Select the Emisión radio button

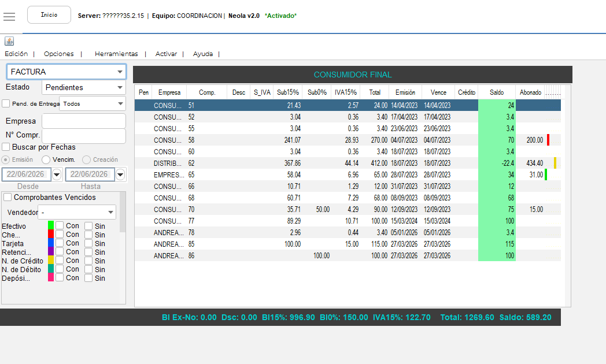6,159
